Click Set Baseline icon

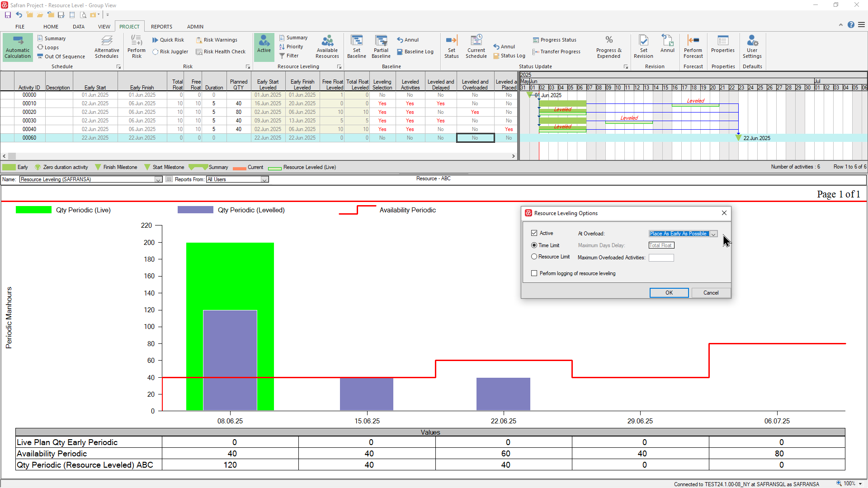pos(357,47)
